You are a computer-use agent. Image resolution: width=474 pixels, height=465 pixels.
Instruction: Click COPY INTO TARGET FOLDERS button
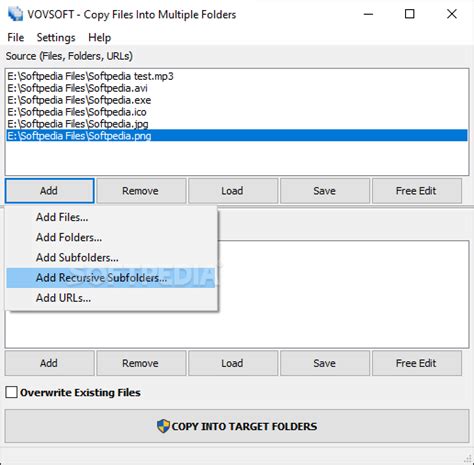237,426
